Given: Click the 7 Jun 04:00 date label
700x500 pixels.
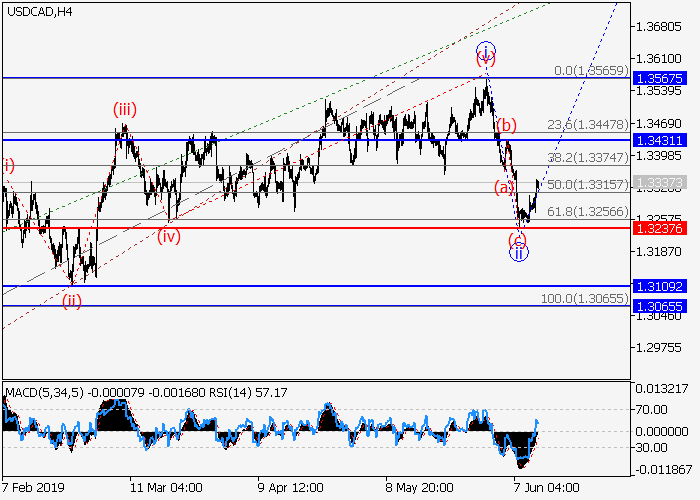Looking at the screenshot, I should (x=545, y=488).
